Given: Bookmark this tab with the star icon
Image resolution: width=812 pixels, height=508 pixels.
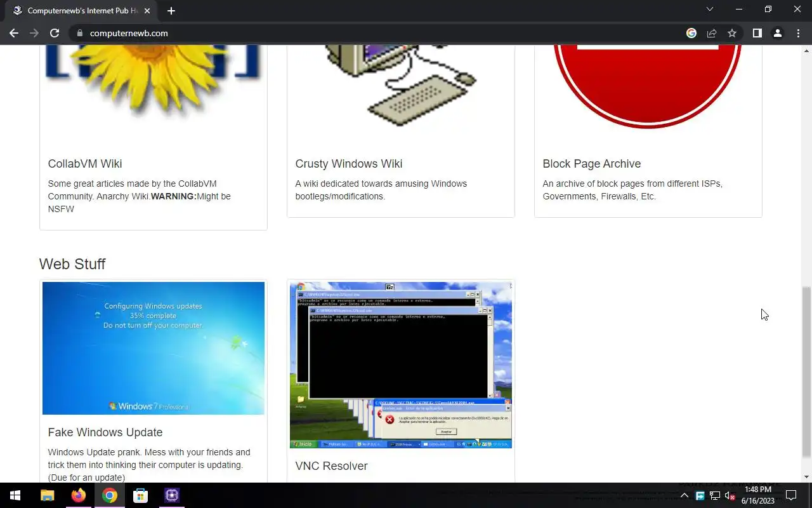Looking at the screenshot, I should click(x=732, y=33).
